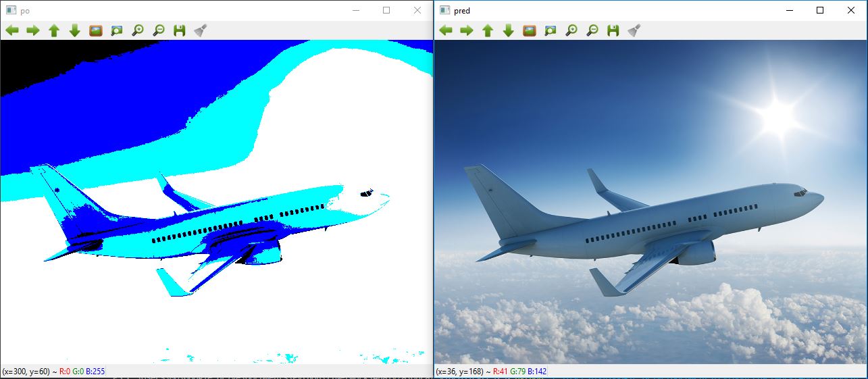Minimize the pred window
This screenshot has width=868, height=379.
click(789, 11)
